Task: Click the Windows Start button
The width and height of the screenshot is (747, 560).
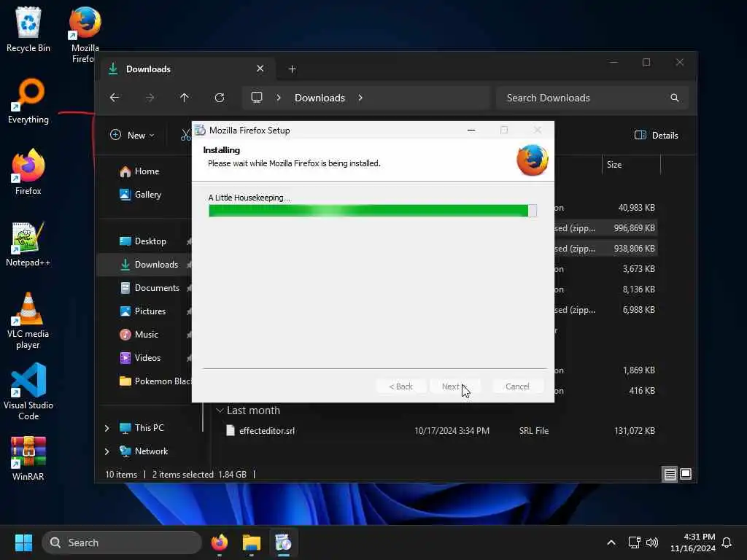Action: click(23, 542)
